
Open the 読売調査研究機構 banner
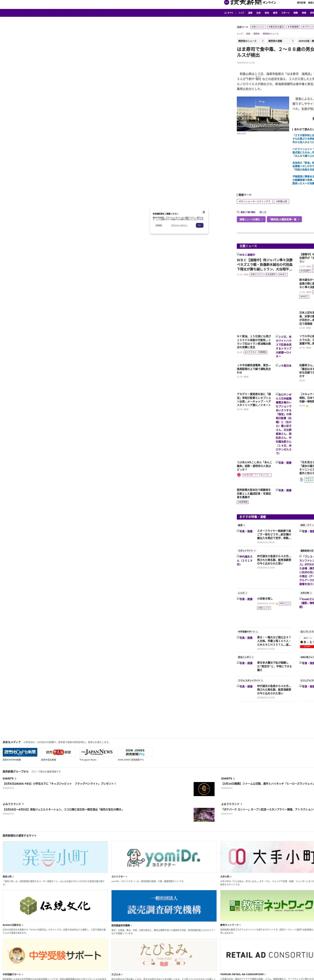[164, 906]
